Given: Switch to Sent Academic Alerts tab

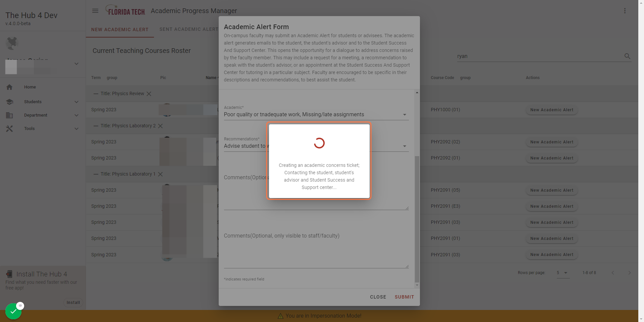Looking at the screenshot, I should click(x=189, y=29).
